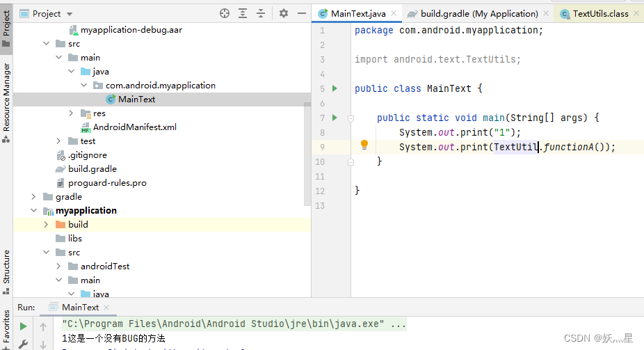Click the down arrow in Run console
Viewport: 644px width, 350px height.
(43, 344)
